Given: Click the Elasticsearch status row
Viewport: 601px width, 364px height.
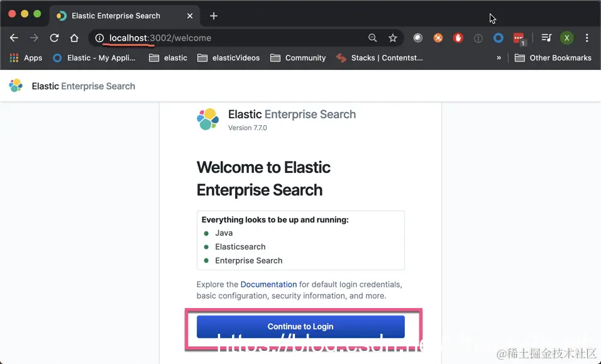Looking at the screenshot, I should point(234,247).
